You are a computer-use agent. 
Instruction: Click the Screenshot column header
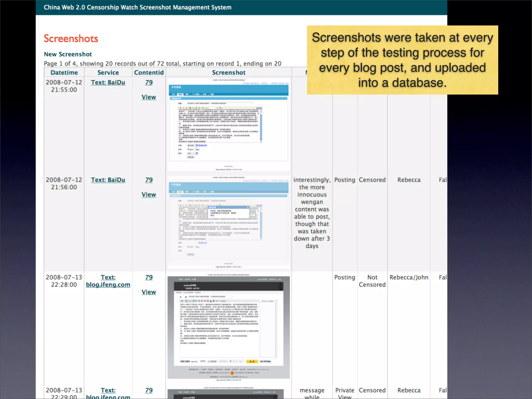pyautogui.click(x=229, y=73)
